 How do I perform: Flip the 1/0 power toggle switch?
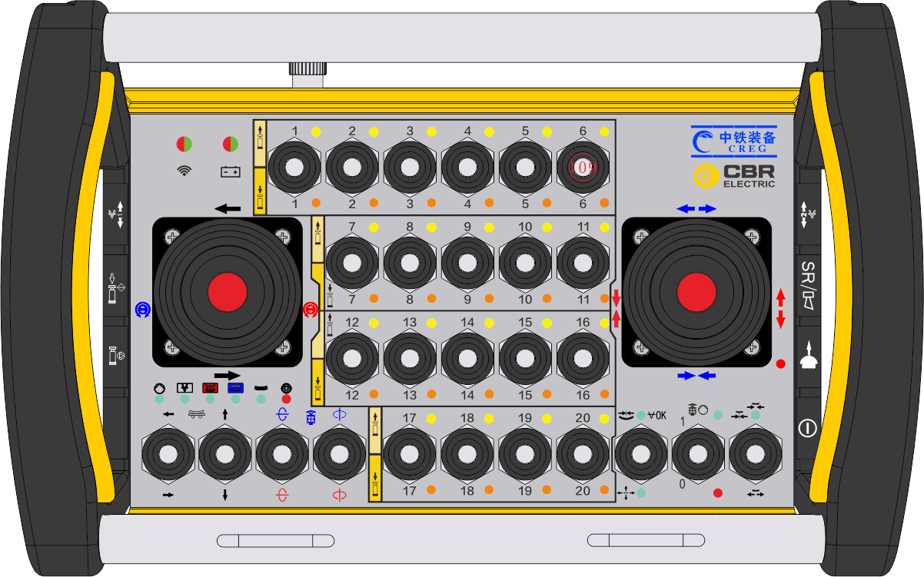coord(699,453)
